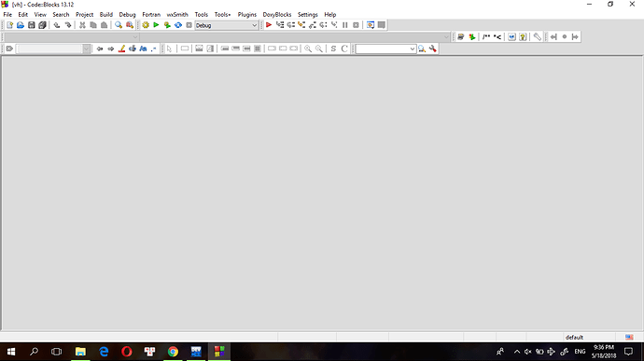Click the DoxyBlocks block comment icon
The width and height of the screenshot is (644, 361).
coord(486,37)
